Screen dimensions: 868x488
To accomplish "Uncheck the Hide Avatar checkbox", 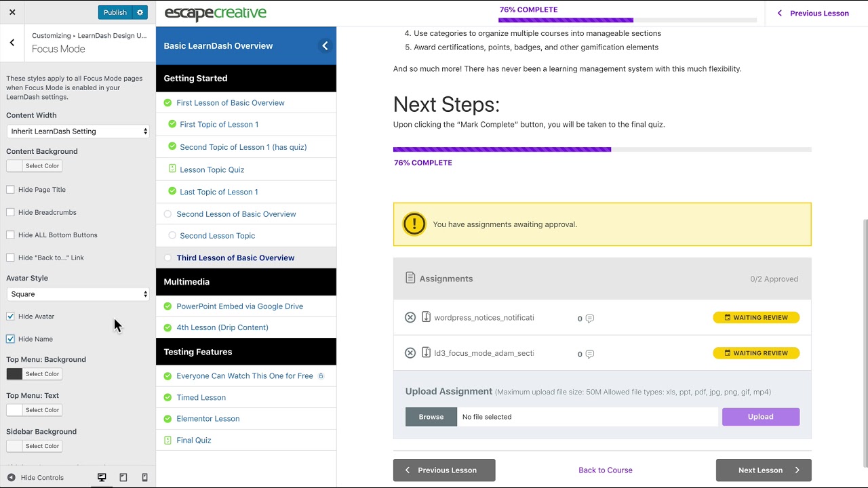I will click(10, 317).
